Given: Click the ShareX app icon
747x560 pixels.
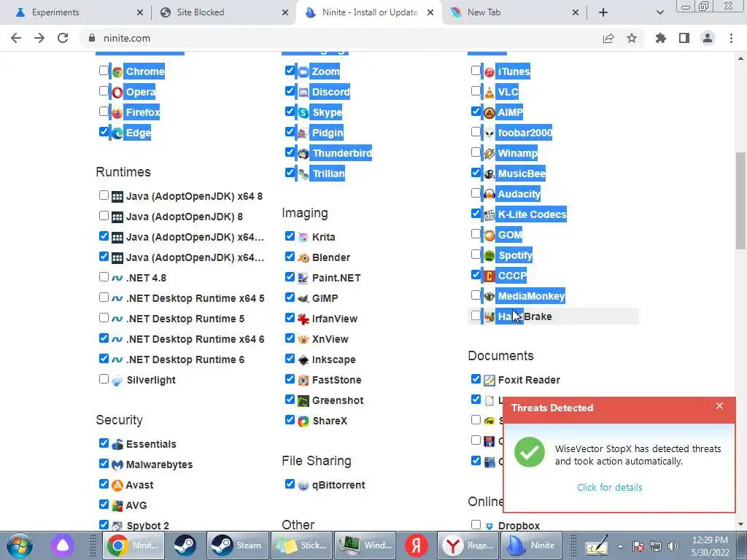Looking at the screenshot, I should point(303,421).
